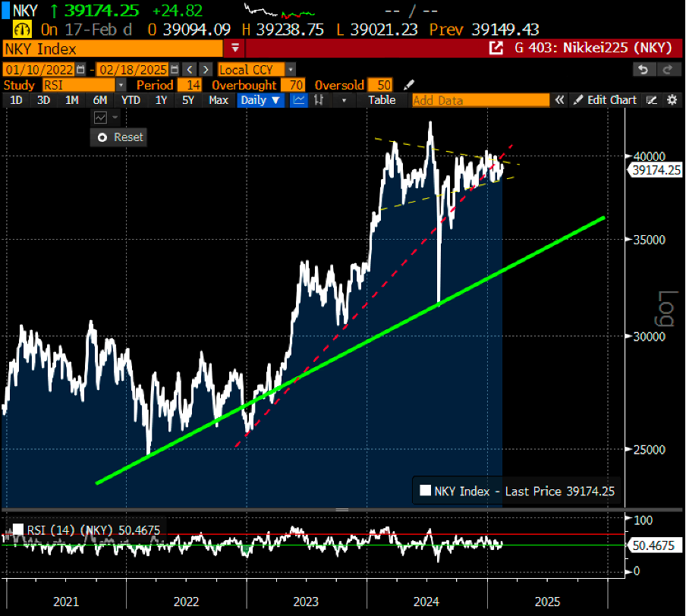Click the panel divider handle above RSI
This screenshot has height=616, width=686.
click(342, 510)
